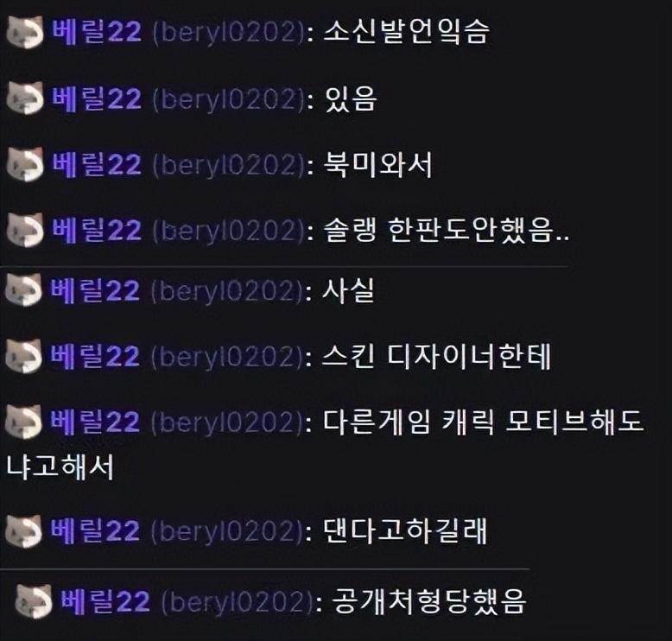Click the wrapped text 냐고해서
Viewport: 672px width, 641px height.
coord(60,466)
